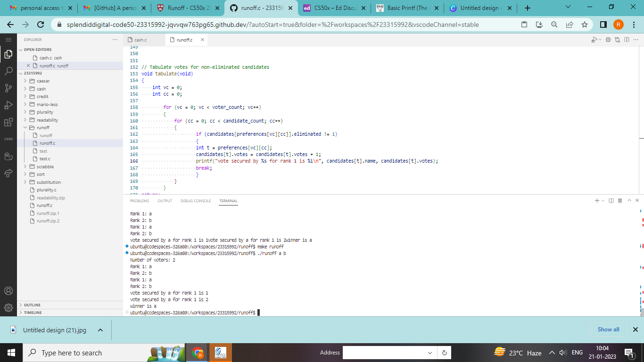This screenshot has height=362, width=644.
Task: Open the Chrome side panel button
Action: pyautogui.click(x=603, y=25)
